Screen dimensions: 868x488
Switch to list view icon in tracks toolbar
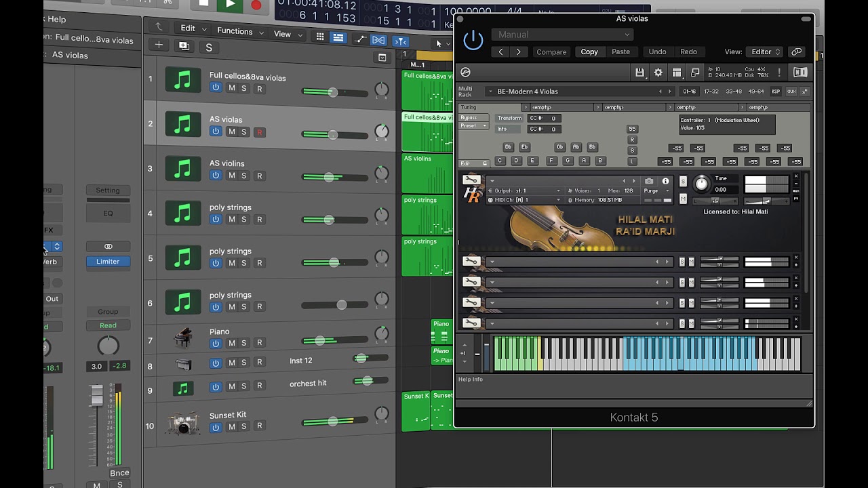(338, 38)
